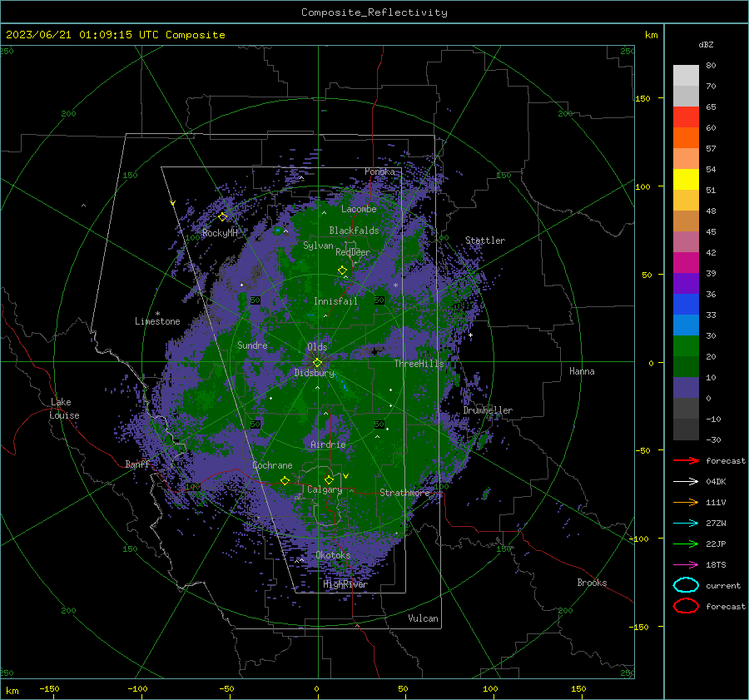Click the lightest gray 70-80 dBZ swatch

click(x=686, y=75)
